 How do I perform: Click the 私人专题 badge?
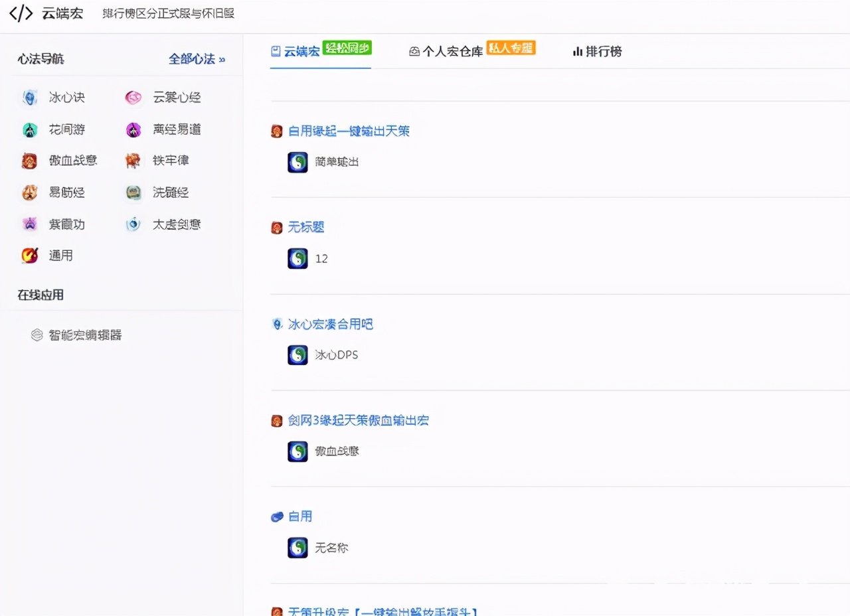point(511,48)
